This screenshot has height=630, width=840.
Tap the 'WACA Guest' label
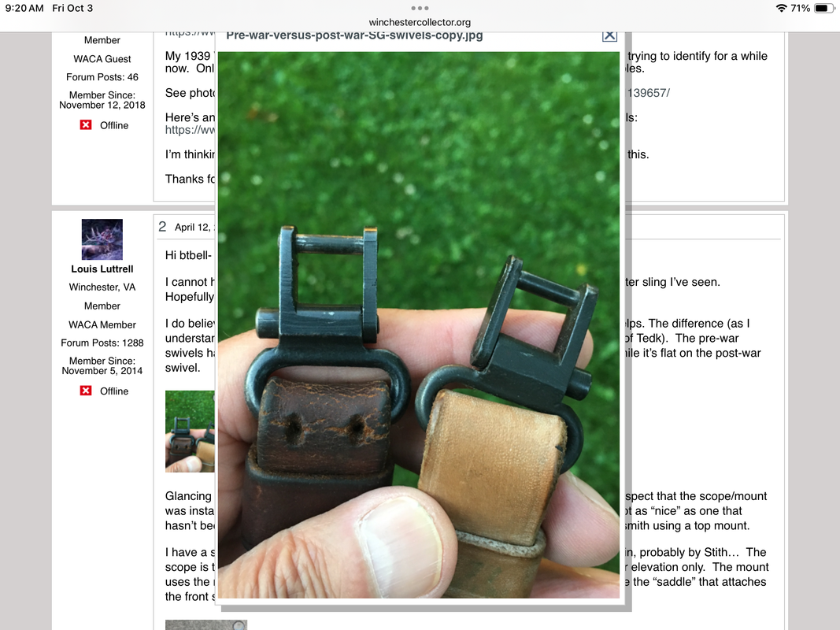tap(102, 59)
